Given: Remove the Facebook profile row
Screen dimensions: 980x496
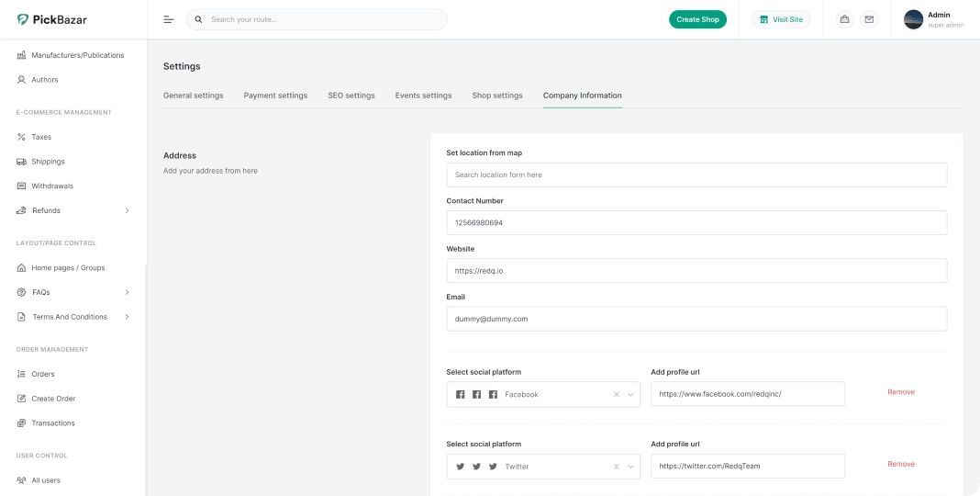Looking at the screenshot, I should pos(900,392).
